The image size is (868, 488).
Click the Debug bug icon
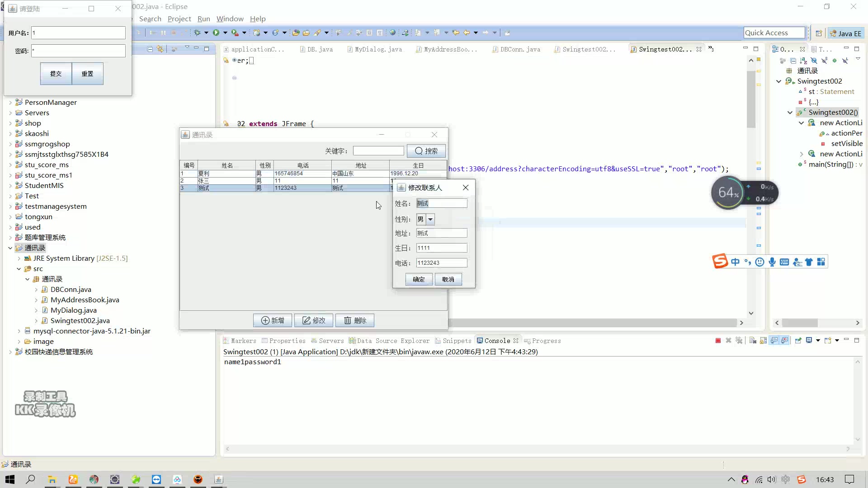(197, 33)
